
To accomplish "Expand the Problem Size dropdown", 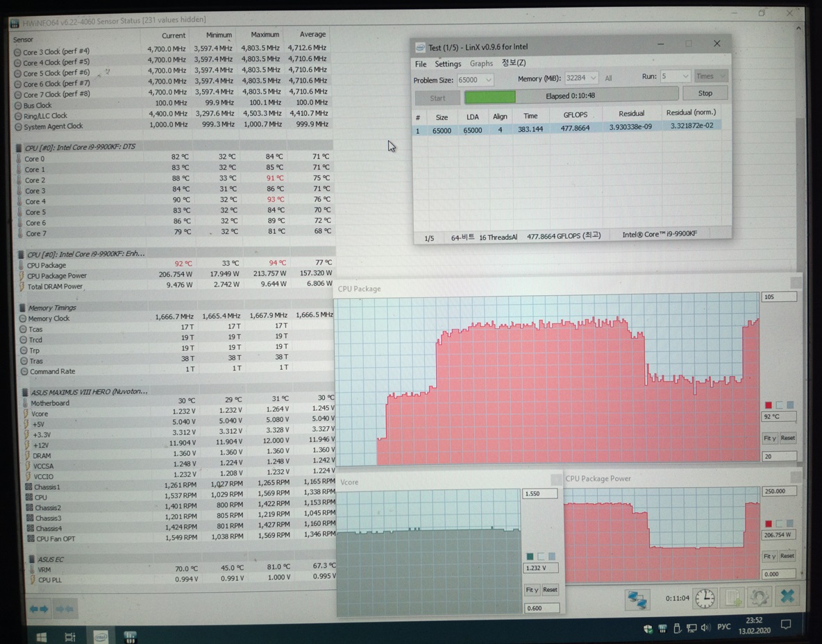I will [488, 80].
